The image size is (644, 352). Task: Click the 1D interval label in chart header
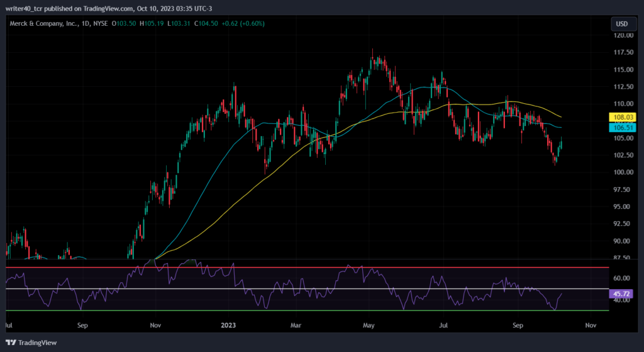click(86, 24)
